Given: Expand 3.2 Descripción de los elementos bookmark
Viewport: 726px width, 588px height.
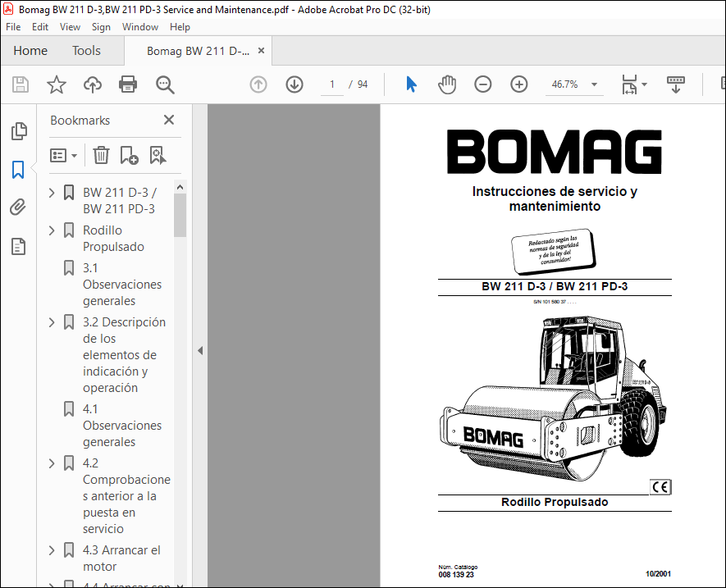Looking at the screenshot, I should tap(52, 322).
